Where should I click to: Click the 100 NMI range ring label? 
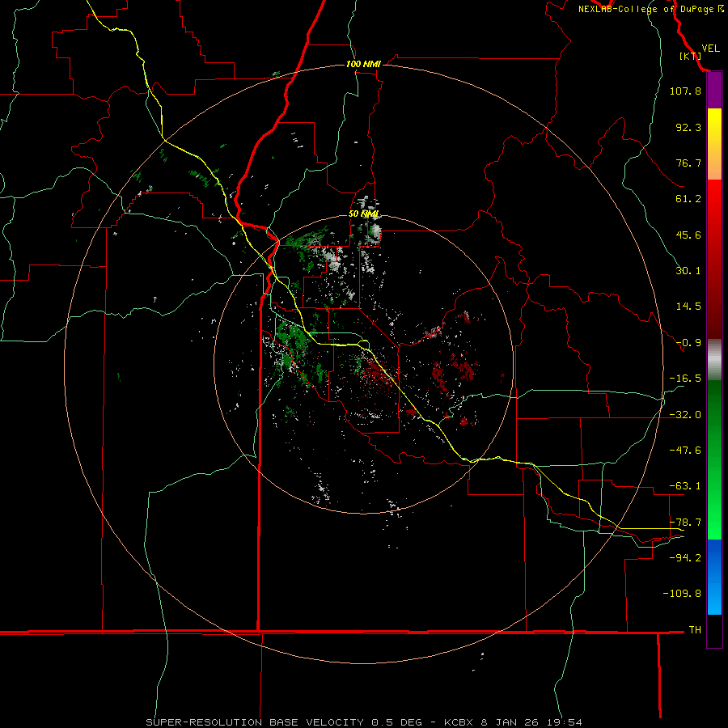pyautogui.click(x=363, y=64)
